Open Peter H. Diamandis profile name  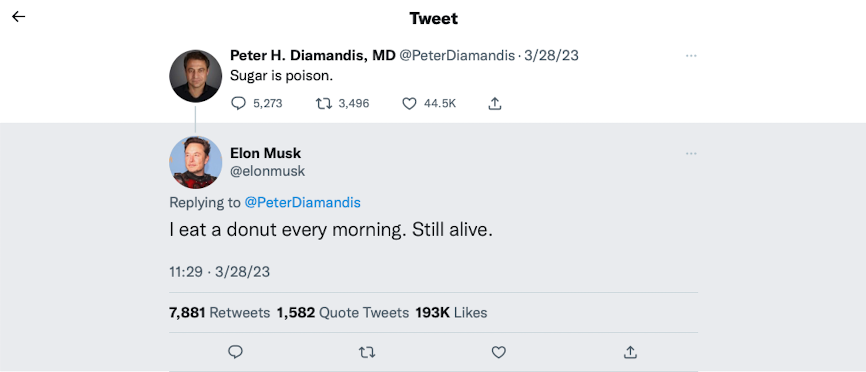[x=313, y=55]
